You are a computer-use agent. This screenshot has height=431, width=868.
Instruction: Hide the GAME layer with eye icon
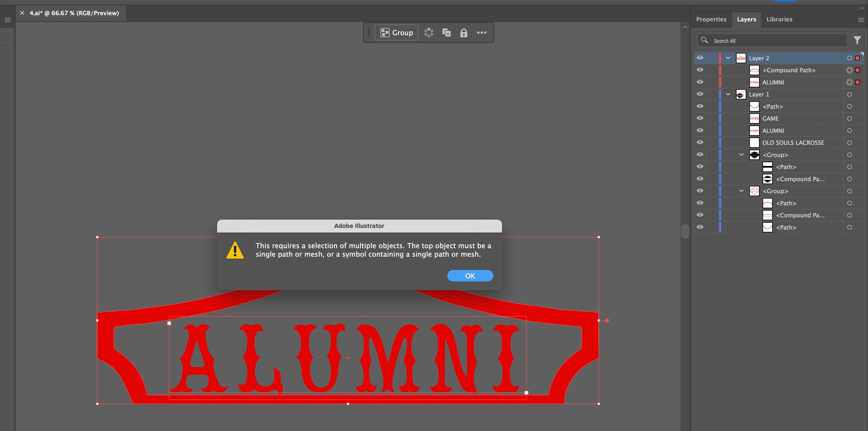[x=700, y=118]
